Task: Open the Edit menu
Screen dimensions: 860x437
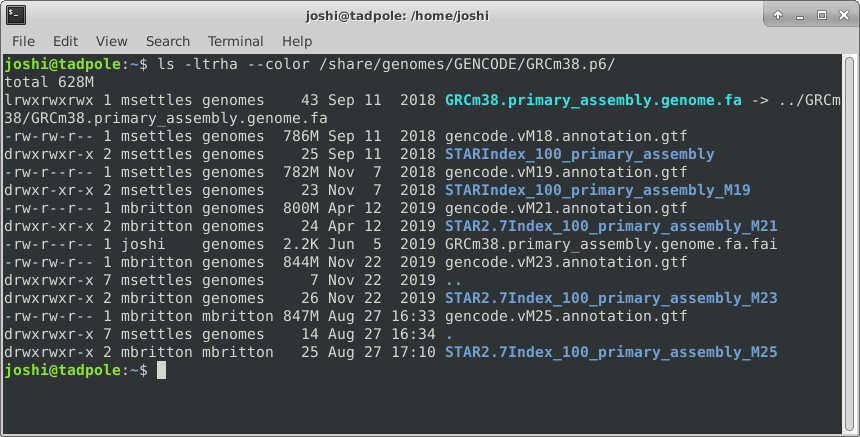Action: [x=65, y=41]
